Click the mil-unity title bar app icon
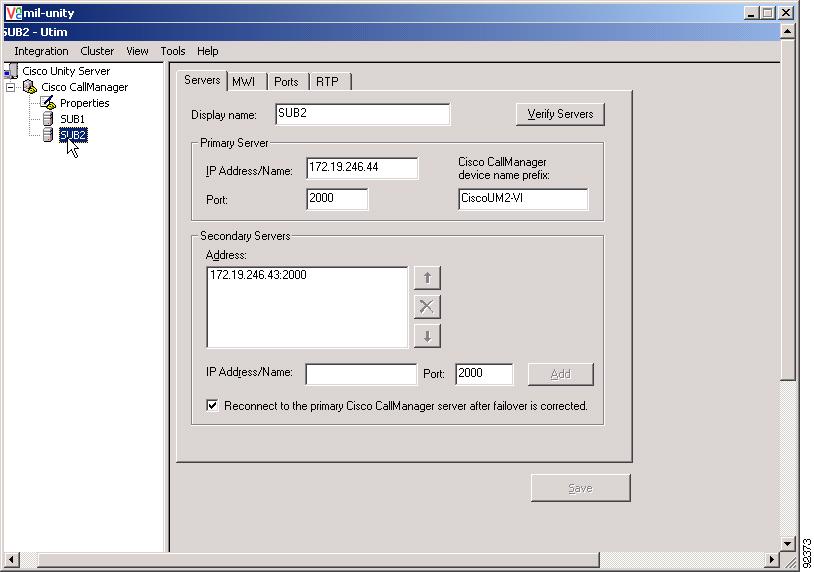The height and width of the screenshot is (572, 814). (x=13, y=12)
